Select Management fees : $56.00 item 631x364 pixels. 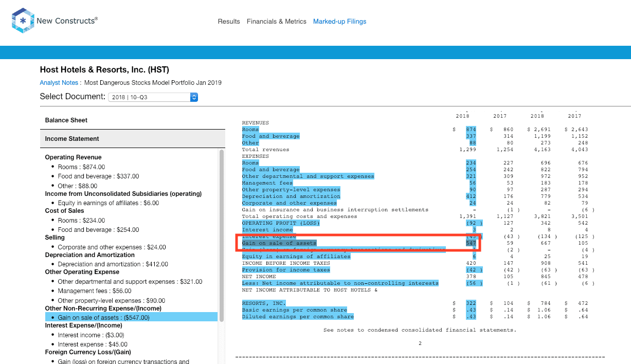[95, 291]
